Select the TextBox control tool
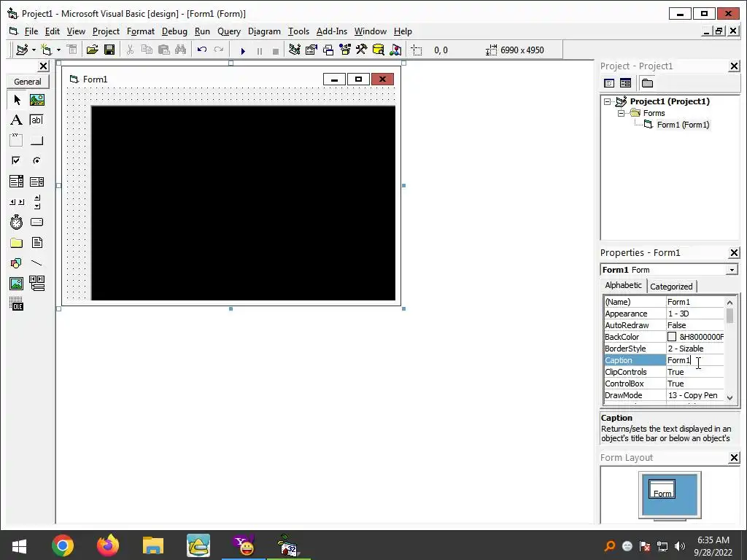This screenshot has width=747, height=560. pyautogui.click(x=36, y=120)
